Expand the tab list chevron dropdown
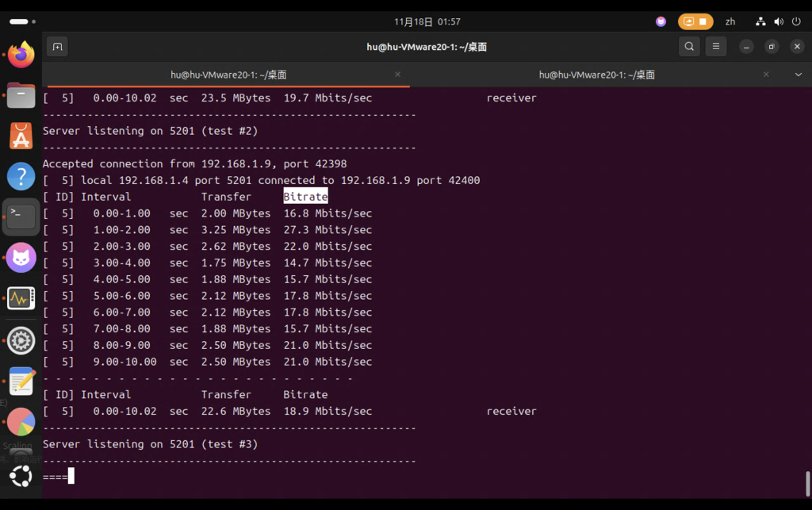Image resolution: width=812 pixels, height=510 pixels. click(x=798, y=75)
